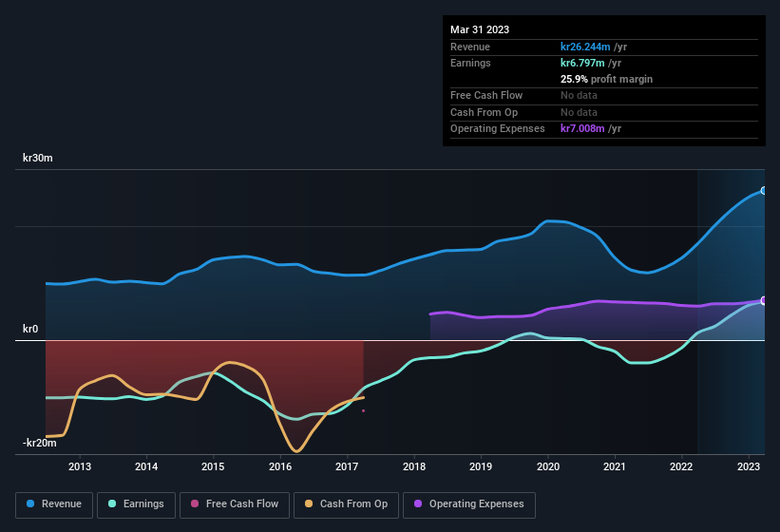Click the Earnings row label in tooltip
780x532 pixels.
click(470, 63)
